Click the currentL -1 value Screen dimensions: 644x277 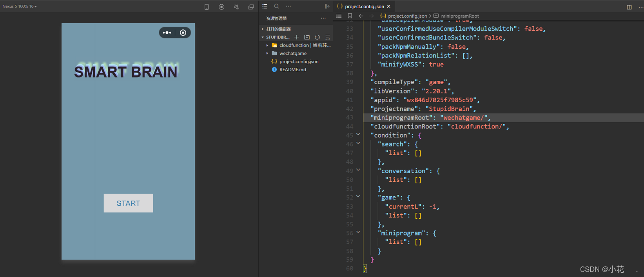[433, 206]
